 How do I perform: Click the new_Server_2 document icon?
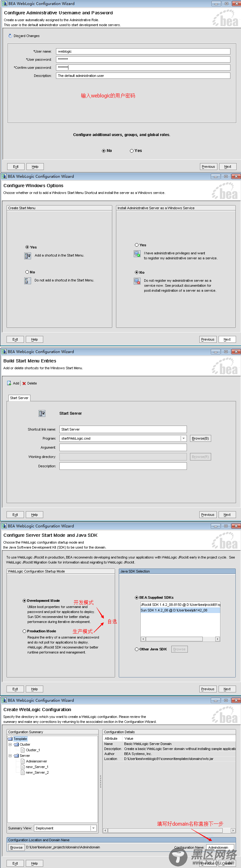(23, 772)
